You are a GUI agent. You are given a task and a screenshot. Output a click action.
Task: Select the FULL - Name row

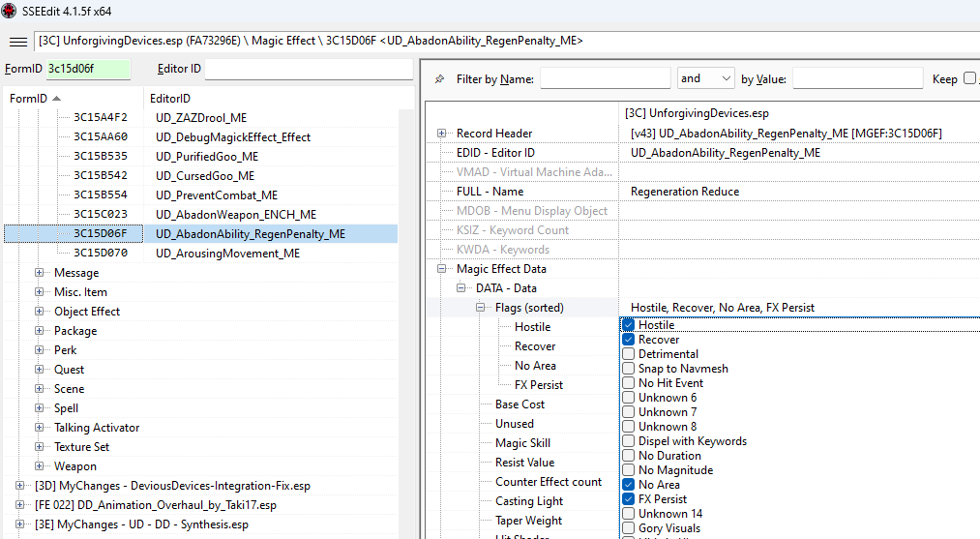(490, 192)
